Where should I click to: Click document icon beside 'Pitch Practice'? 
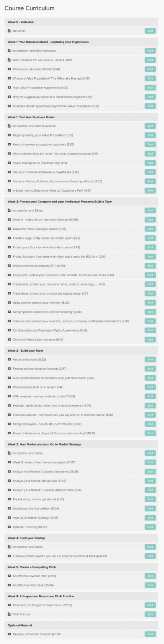click(x=9, y=614)
